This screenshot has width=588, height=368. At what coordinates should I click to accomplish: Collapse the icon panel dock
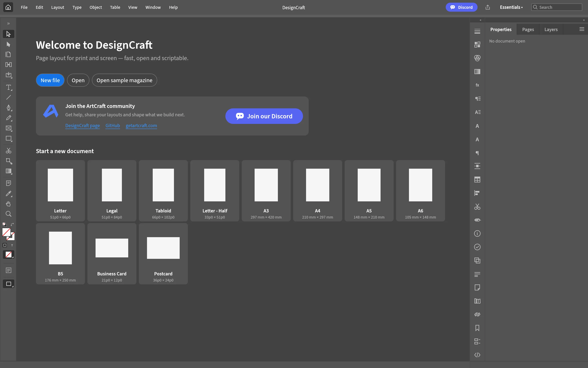(480, 20)
